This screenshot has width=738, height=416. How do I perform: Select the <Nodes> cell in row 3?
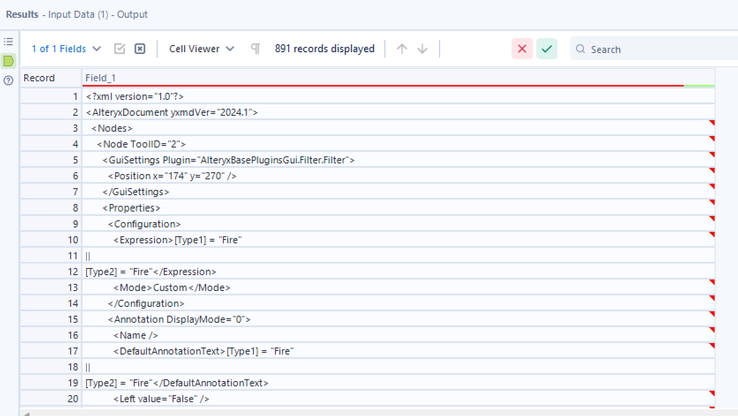click(x=398, y=128)
